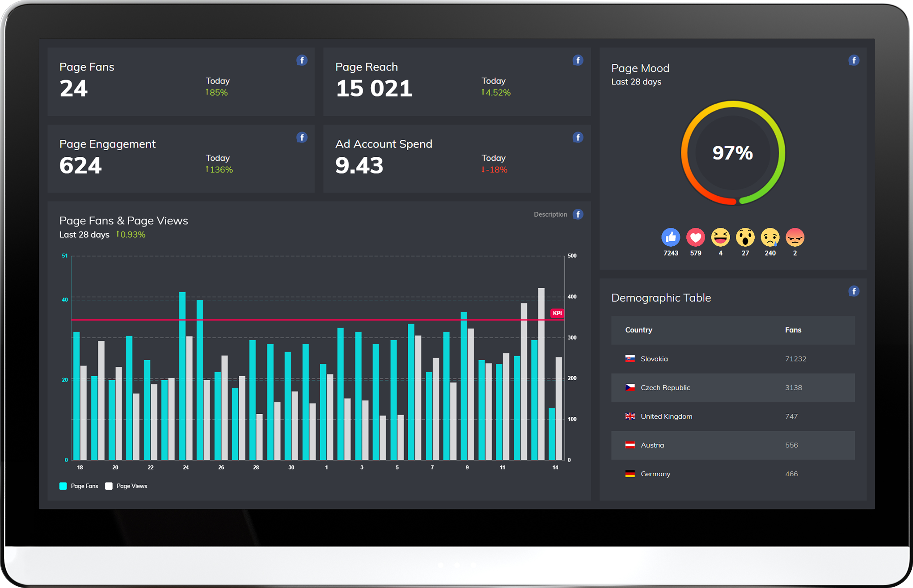Screen dimensions: 913x588
Task: Click the Facebook icon on Page Fans card
Action: (x=302, y=60)
